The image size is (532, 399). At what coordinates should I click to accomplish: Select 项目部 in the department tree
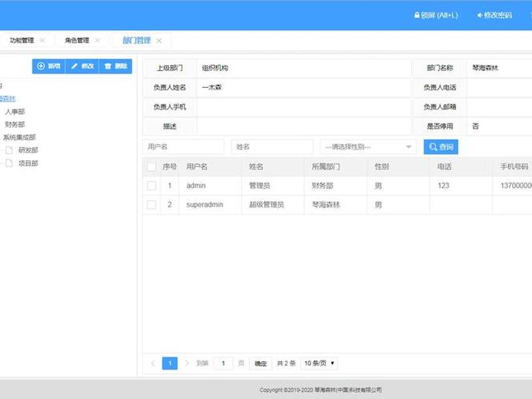click(x=28, y=163)
